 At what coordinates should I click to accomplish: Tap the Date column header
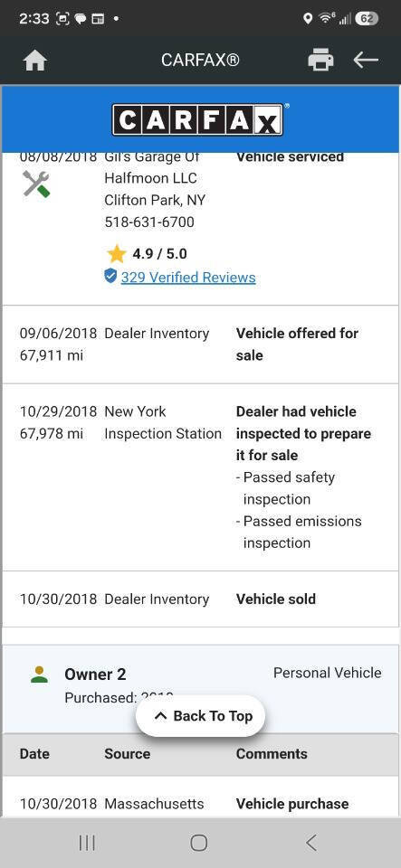[x=34, y=754]
